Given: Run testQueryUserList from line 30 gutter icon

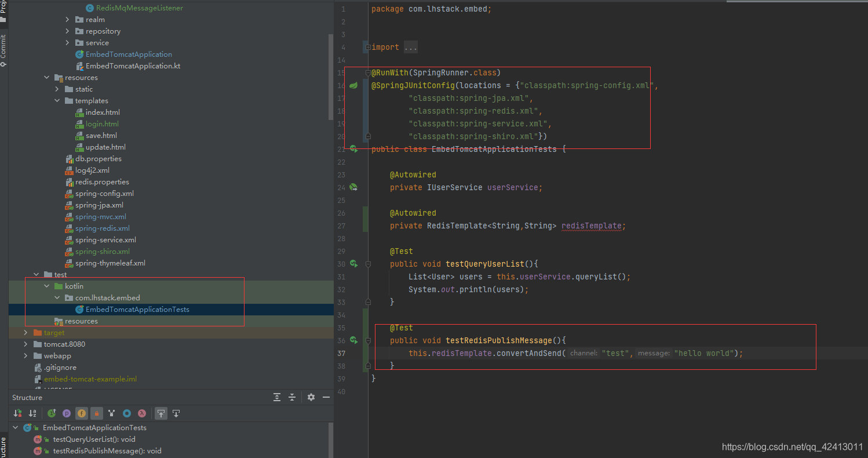Looking at the screenshot, I should [x=353, y=264].
